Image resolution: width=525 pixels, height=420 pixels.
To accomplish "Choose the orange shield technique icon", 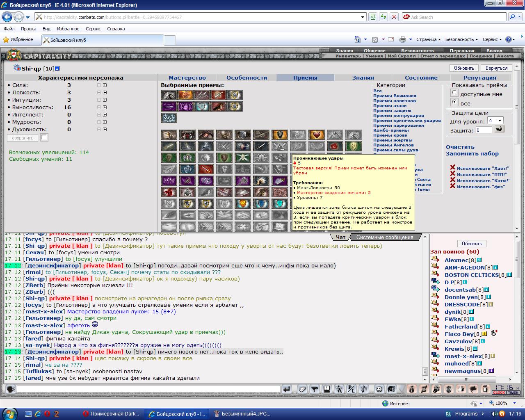I will [279, 135].
